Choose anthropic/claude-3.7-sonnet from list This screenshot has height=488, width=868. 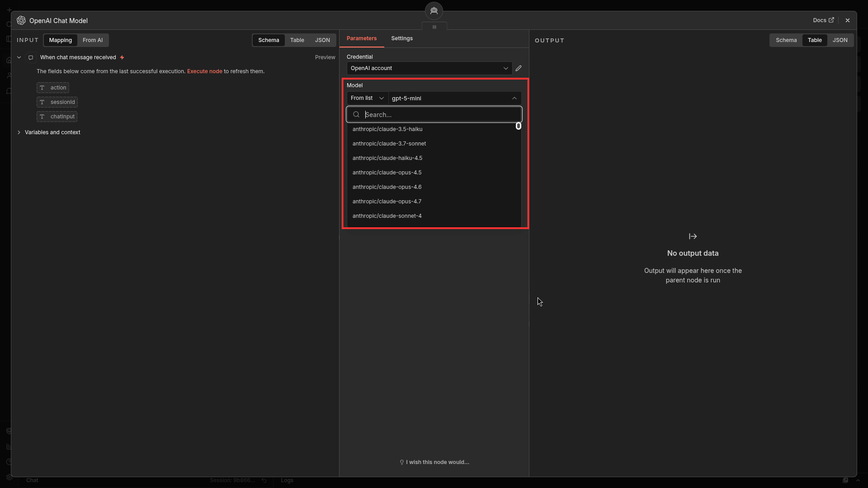click(x=434, y=144)
